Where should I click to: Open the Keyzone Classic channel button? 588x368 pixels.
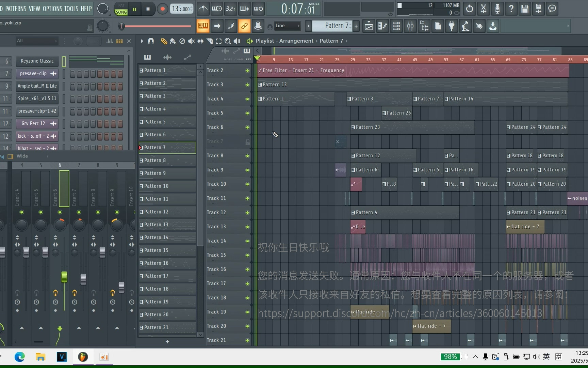(37, 61)
